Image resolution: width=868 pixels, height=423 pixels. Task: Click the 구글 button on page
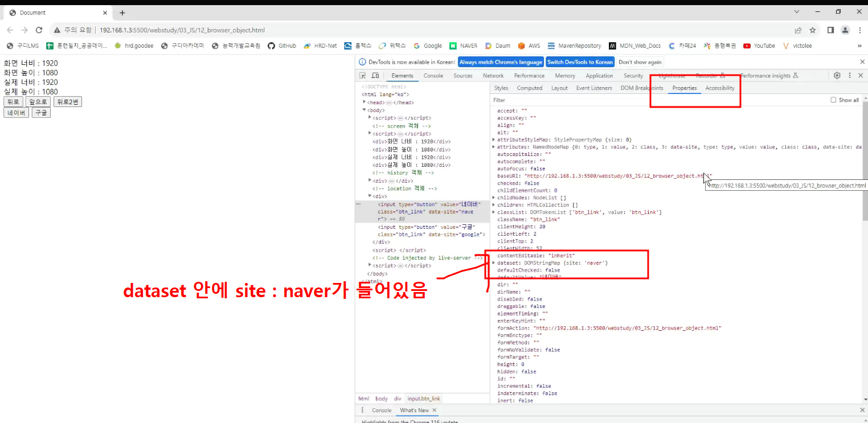(41, 113)
